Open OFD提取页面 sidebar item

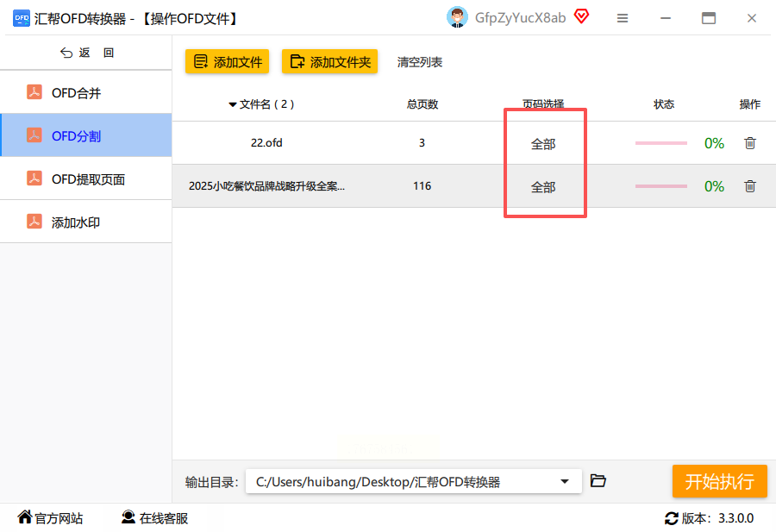(86, 178)
